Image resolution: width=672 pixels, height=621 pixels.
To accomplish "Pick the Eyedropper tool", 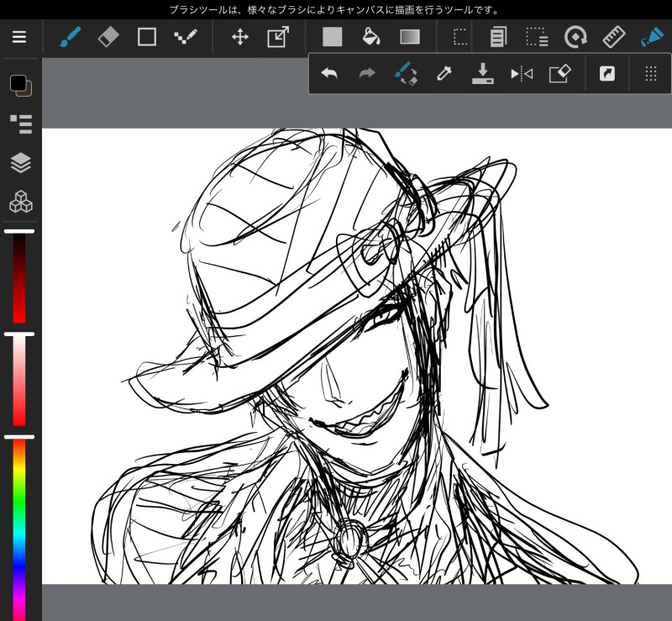I will coord(444,74).
